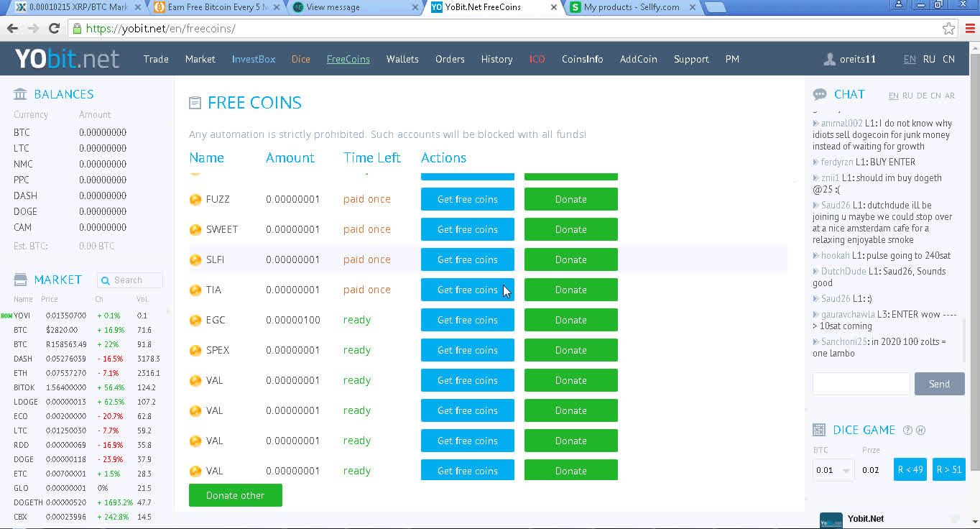Open the Wallets menu item
Screen dimensions: 980x529
coord(402,59)
